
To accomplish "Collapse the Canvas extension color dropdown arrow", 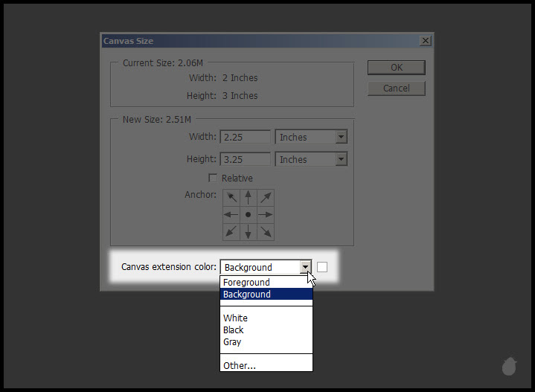I will point(305,267).
